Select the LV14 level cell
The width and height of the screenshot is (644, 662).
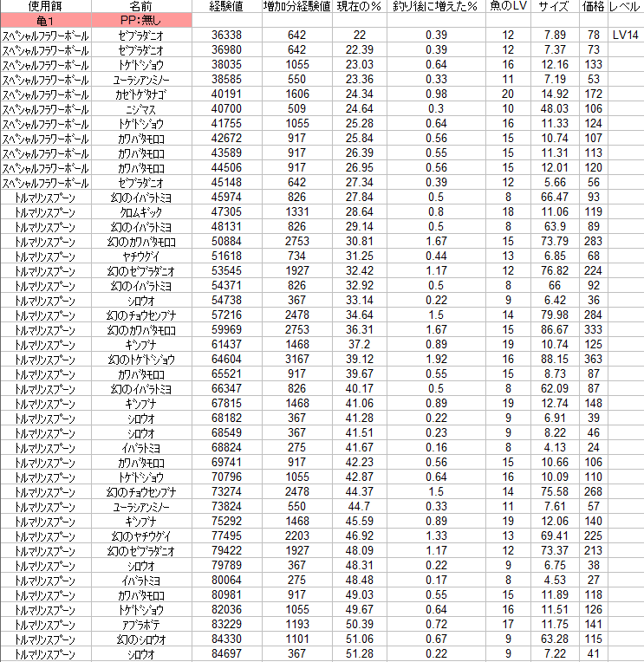[x=626, y=35]
